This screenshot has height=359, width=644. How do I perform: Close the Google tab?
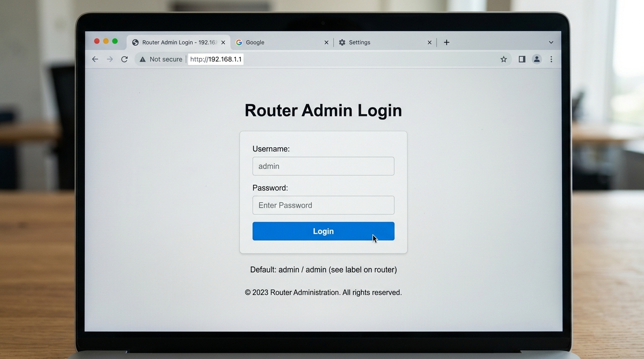tap(326, 42)
